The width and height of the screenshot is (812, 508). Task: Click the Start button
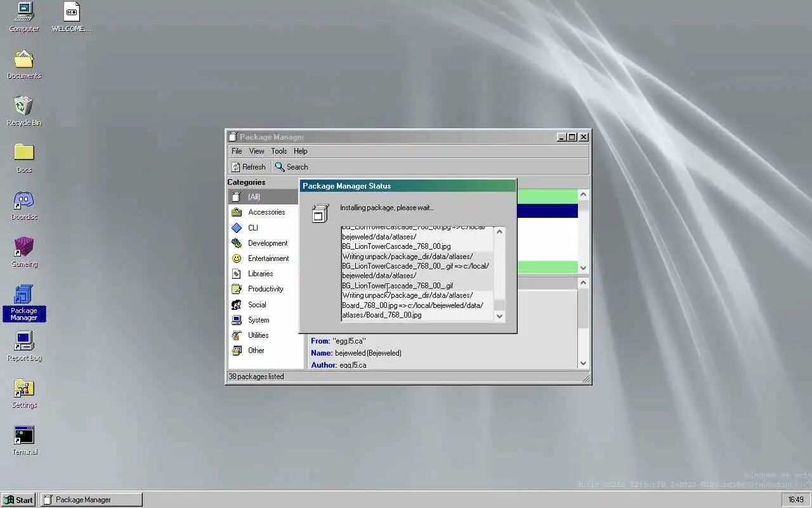point(19,500)
